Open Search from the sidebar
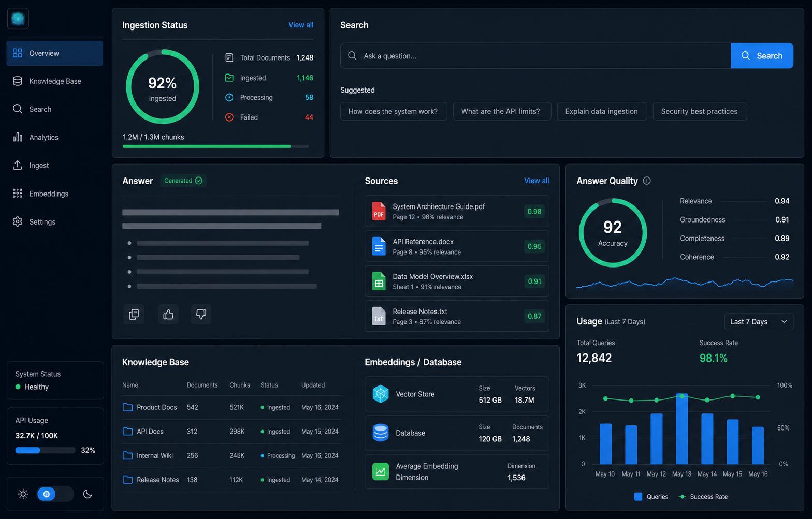 click(54, 109)
